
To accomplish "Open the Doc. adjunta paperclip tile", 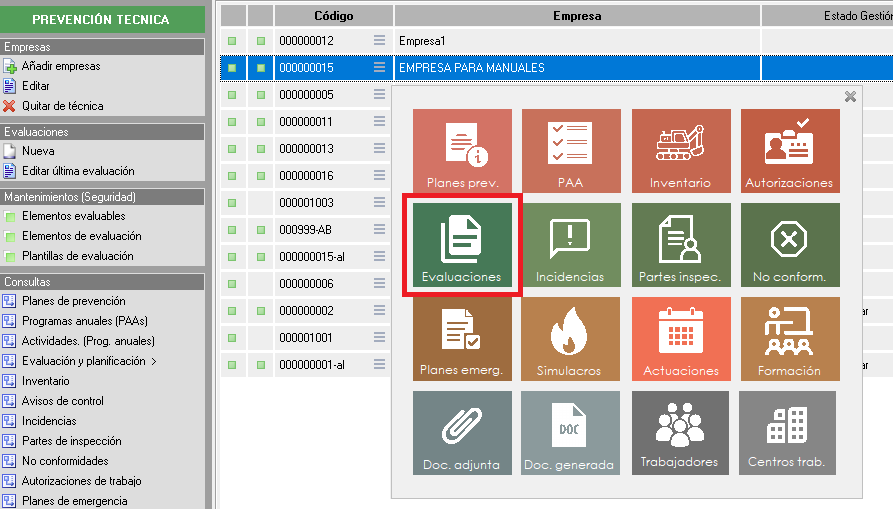I will click(462, 432).
